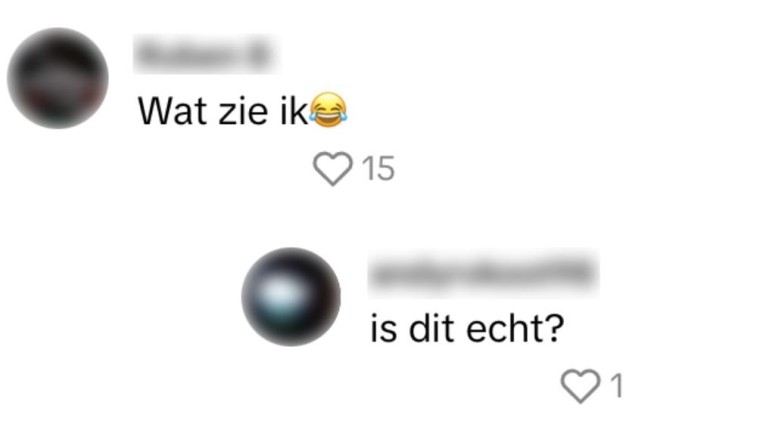Viewport: 760px width, 427px height.
Task: Select the comment text "Wat zie ik"
Action: point(223,111)
